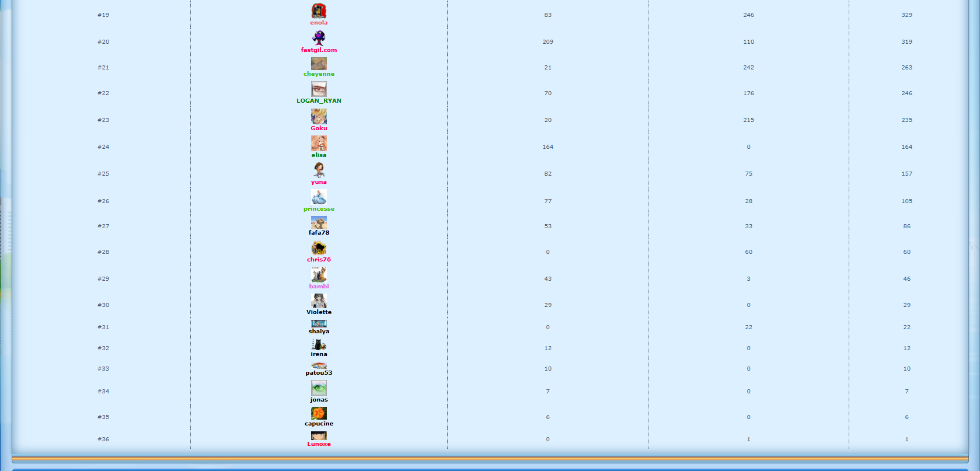Click the purple fastgil.com avatar
Screen dimensions: 980x471
coord(319,38)
